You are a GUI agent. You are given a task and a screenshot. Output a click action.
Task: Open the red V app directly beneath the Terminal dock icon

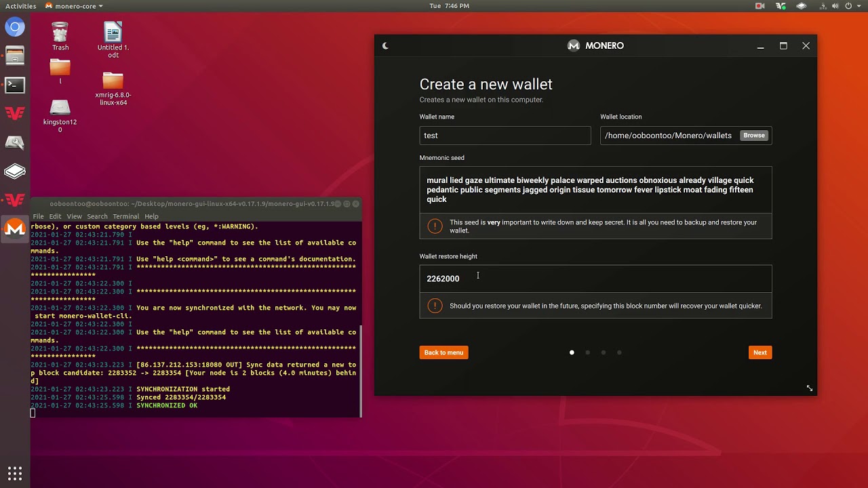[x=15, y=114]
